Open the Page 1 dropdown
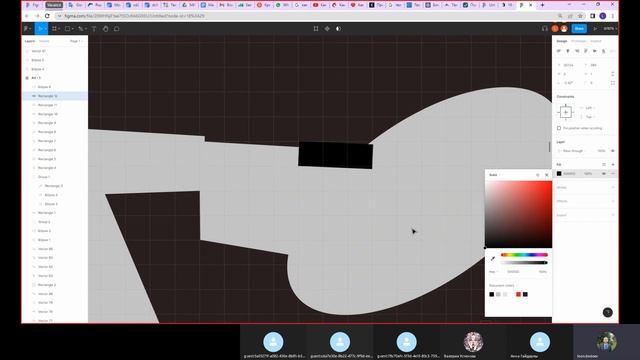Image resolution: width=640 pixels, height=360 pixels. pyautogui.click(x=76, y=41)
